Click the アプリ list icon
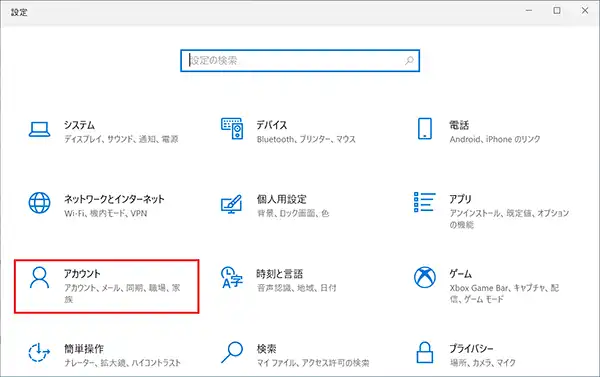 coord(425,202)
